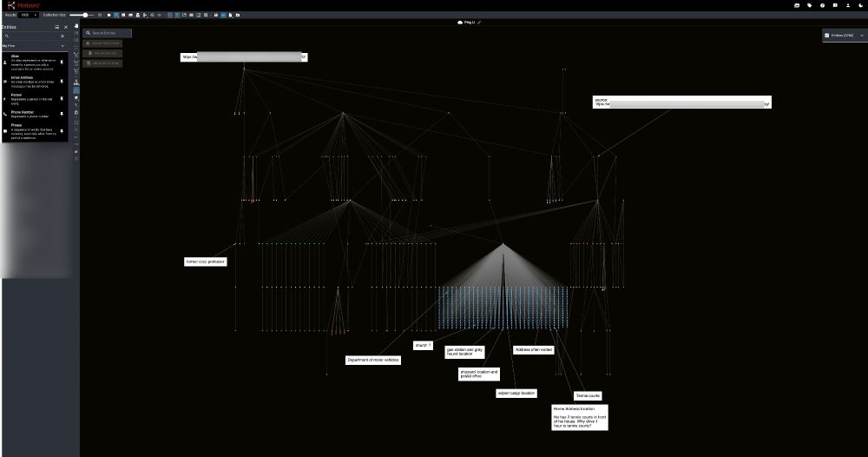Screen dimensions: 868x457
Task: Select the 'church ?' note
Action: pyautogui.click(x=423, y=345)
